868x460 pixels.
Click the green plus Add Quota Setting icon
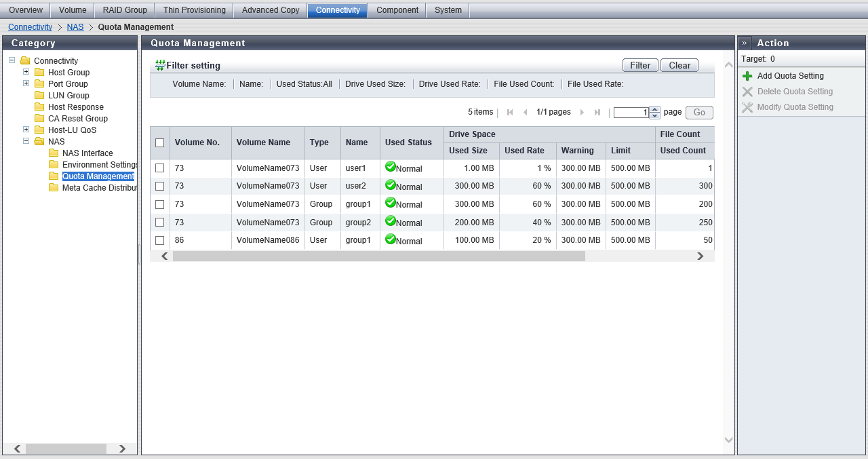(x=747, y=76)
